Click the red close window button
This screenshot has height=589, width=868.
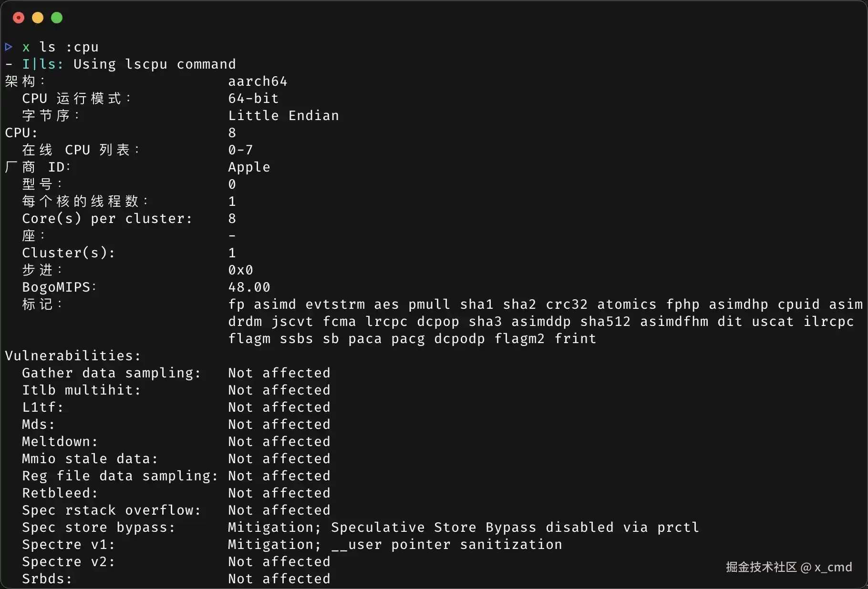19,18
